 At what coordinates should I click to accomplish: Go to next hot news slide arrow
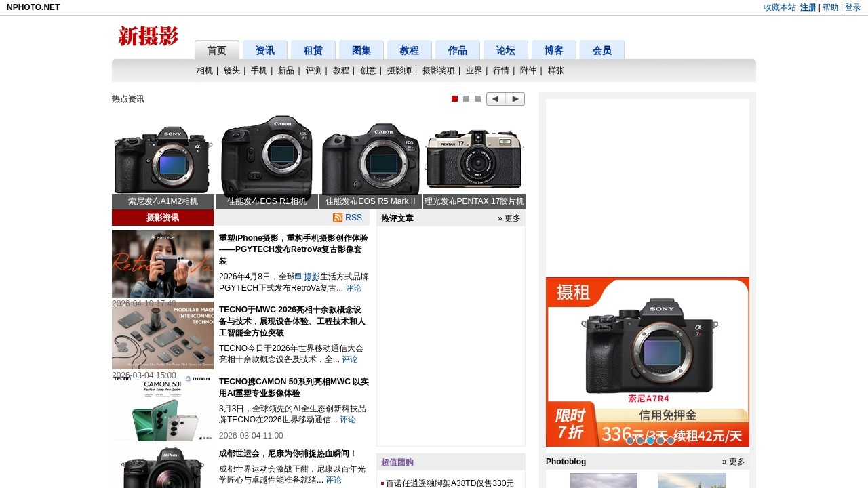(x=515, y=99)
